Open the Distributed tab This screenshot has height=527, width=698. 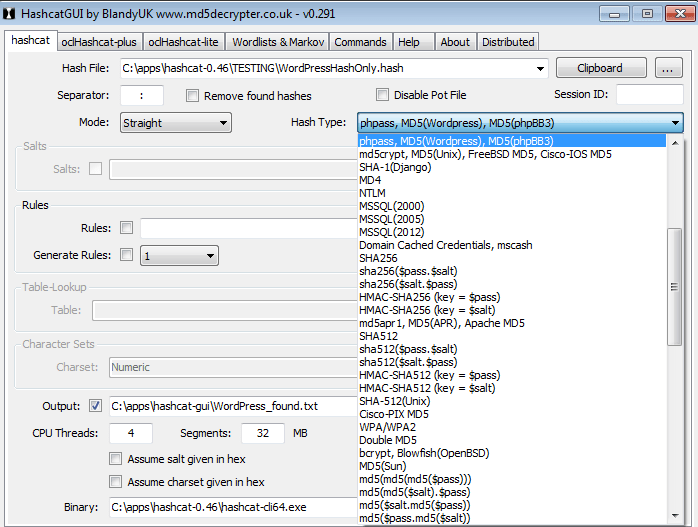coord(508,42)
